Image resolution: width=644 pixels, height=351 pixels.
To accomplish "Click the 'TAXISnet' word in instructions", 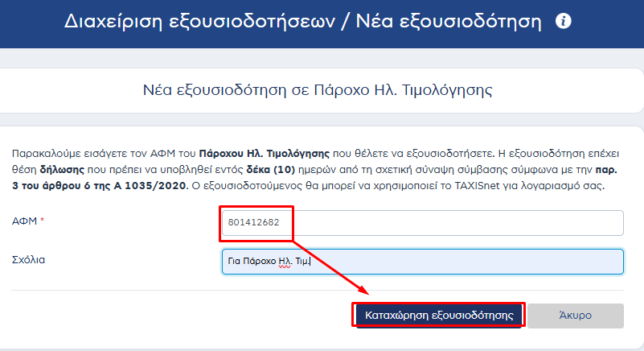I will pyautogui.click(x=477, y=186).
